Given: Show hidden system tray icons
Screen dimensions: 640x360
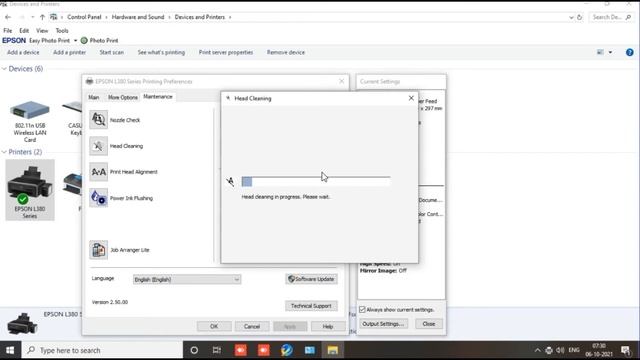Looking at the screenshot, I should pos(538,350).
